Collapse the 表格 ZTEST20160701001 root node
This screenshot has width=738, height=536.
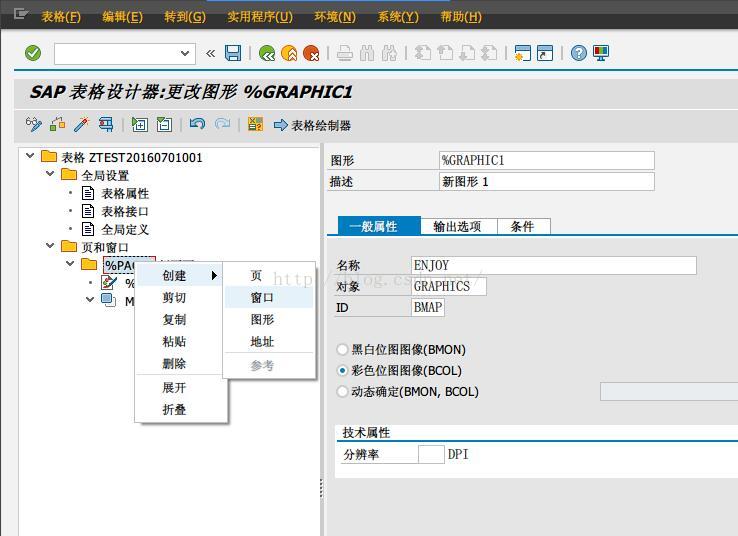[x=30, y=156]
